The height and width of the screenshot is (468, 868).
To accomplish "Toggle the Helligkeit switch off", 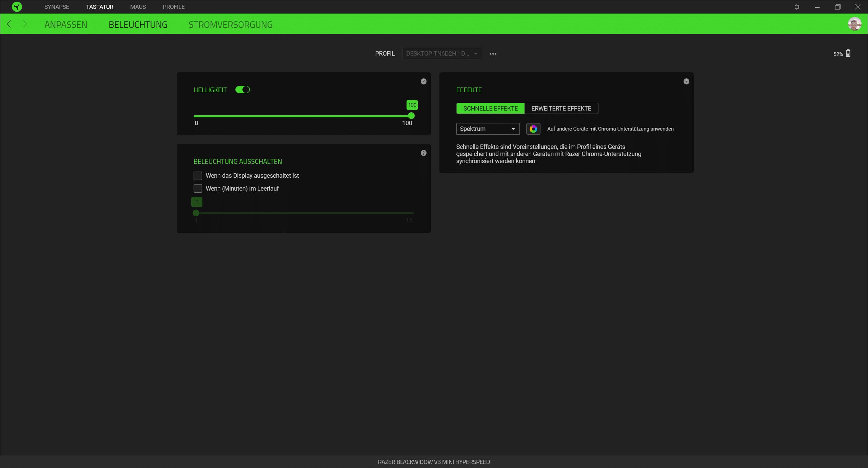I will pyautogui.click(x=242, y=90).
